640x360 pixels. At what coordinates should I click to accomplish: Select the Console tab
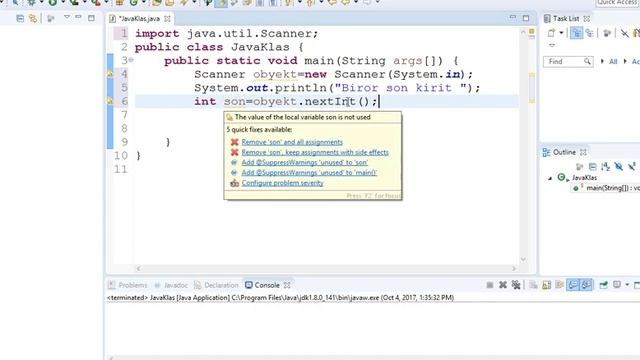[x=267, y=285]
